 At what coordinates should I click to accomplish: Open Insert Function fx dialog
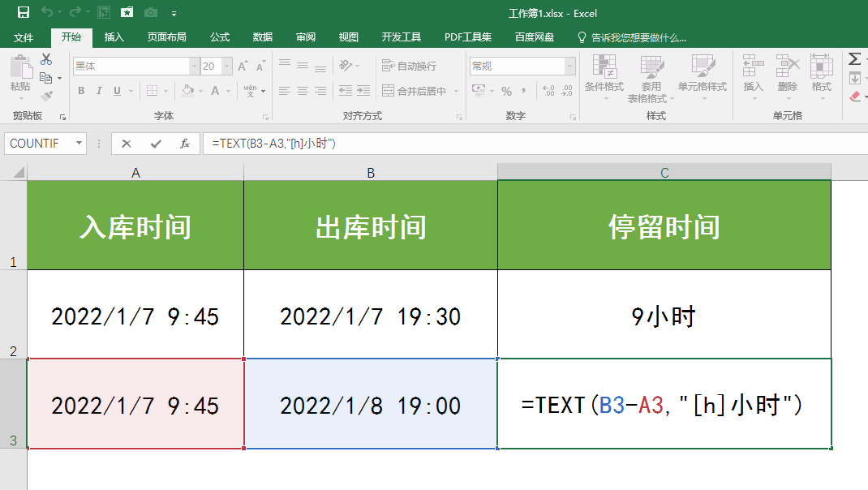(185, 144)
